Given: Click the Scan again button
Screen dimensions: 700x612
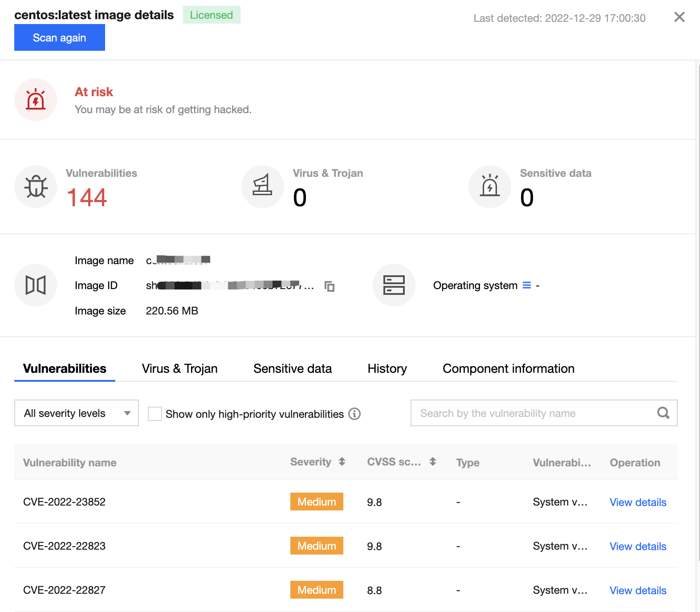Looking at the screenshot, I should click(x=60, y=38).
